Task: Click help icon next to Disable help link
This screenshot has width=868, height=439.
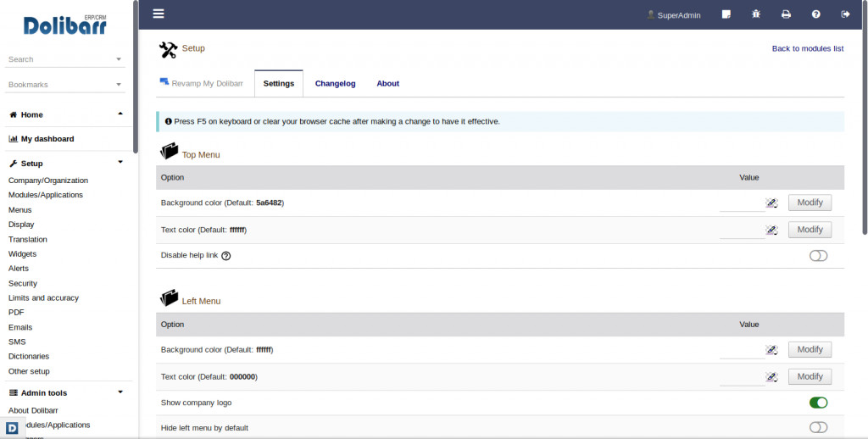Action: [226, 256]
